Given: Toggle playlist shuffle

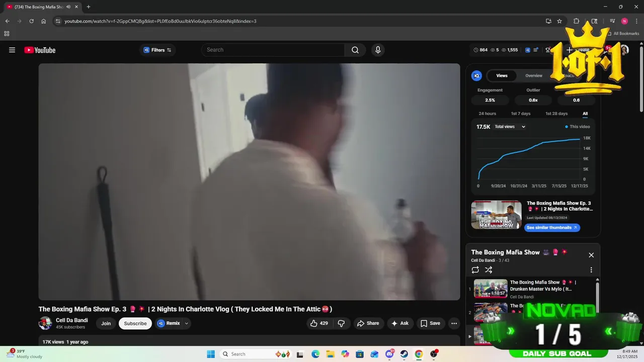Looking at the screenshot, I should click(x=488, y=270).
